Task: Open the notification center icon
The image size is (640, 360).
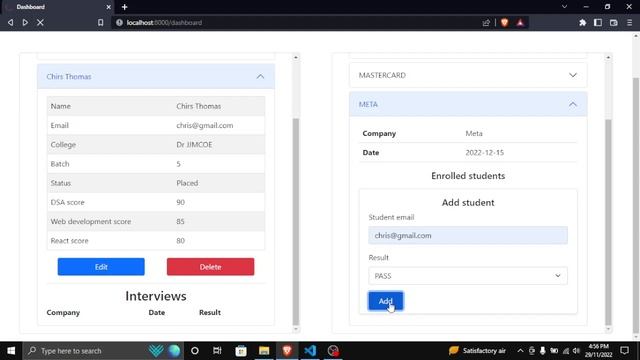Action: [x=624, y=351]
